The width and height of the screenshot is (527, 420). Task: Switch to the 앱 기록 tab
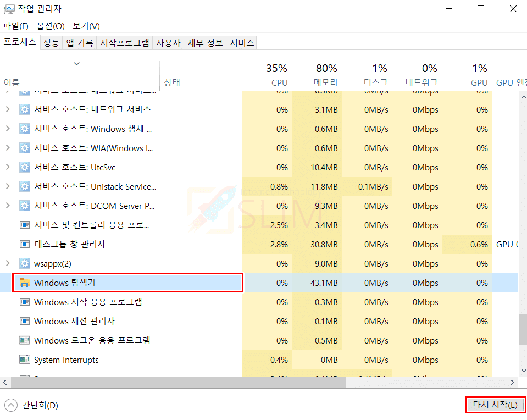(79, 43)
